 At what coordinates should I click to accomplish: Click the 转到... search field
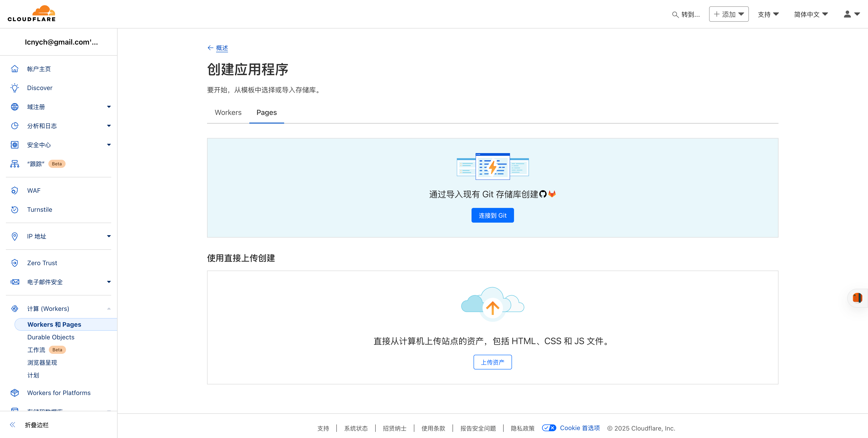tap(686, 14)
